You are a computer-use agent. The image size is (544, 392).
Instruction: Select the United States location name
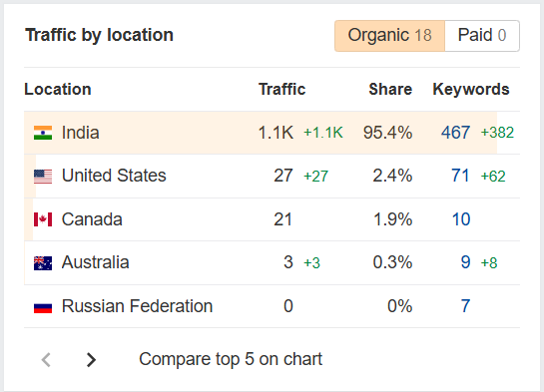click(114, 176)
